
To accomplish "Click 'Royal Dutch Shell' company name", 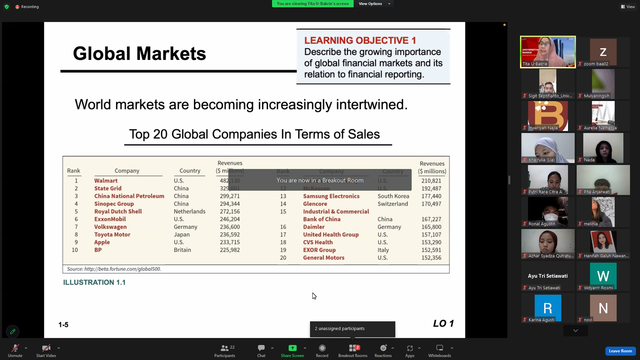I will pyautogui.click(x=118, y=211).
